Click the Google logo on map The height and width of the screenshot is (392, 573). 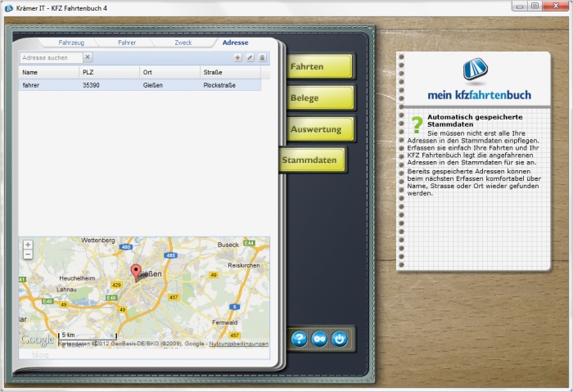38,340
